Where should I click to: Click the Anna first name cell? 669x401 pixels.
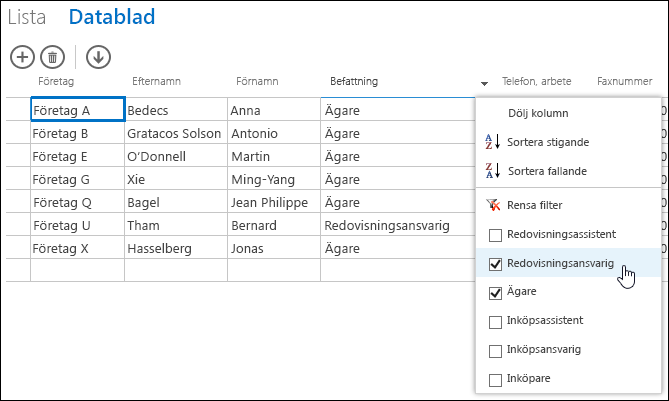[x=274, y=110]
